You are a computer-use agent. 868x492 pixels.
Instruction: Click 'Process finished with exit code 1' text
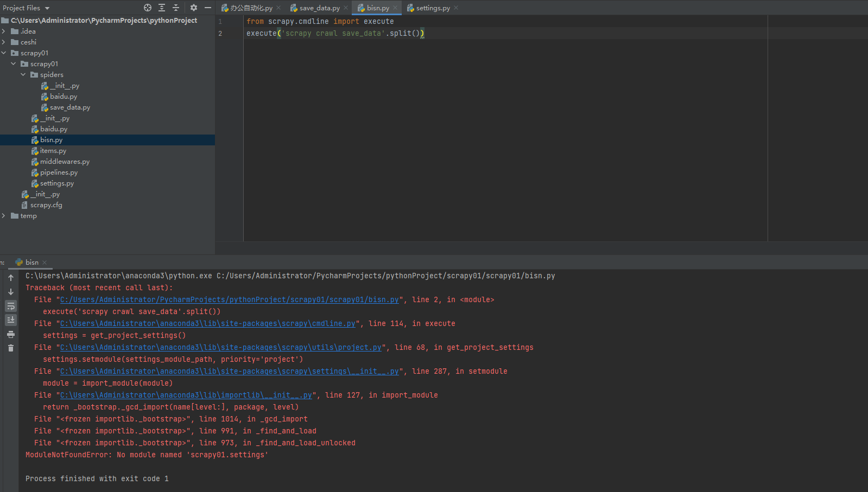[x=97, y=478]
